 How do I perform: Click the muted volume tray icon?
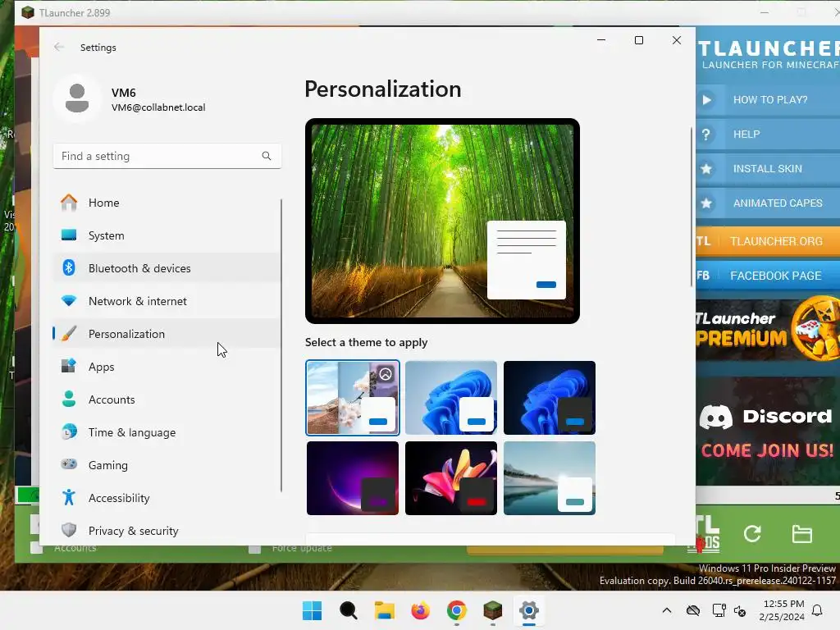[740, 610]
